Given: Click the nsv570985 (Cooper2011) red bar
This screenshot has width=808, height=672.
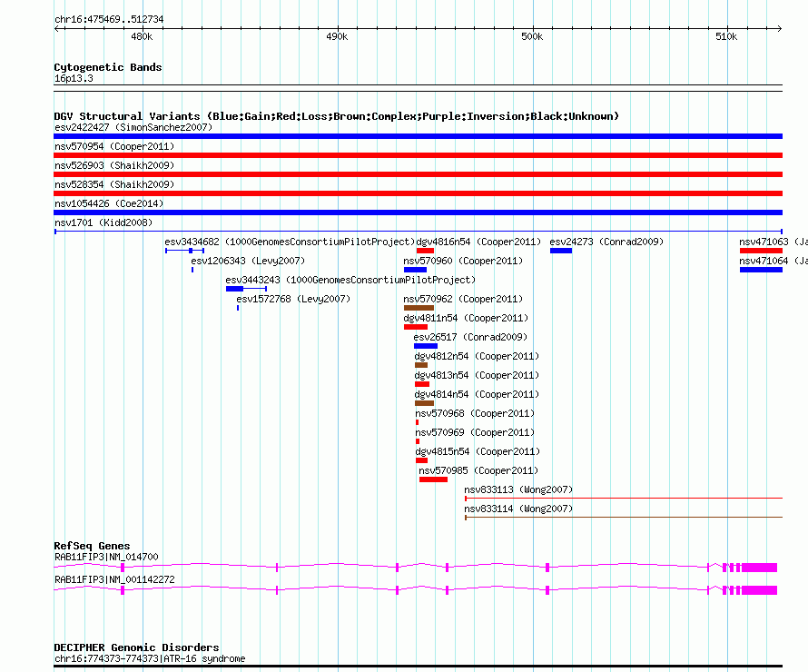Looking at the screenshot, I should pyautogui.click(x=433, y=479).
